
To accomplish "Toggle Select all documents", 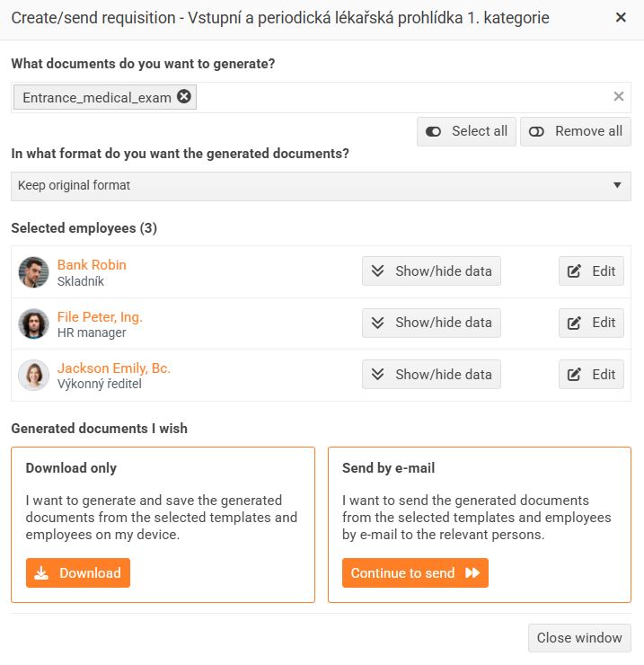I will point(466,131).
